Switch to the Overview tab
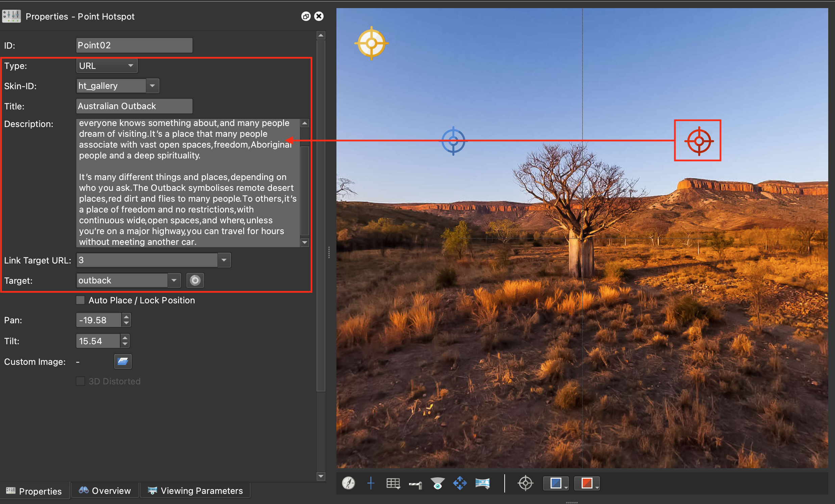 105,490
